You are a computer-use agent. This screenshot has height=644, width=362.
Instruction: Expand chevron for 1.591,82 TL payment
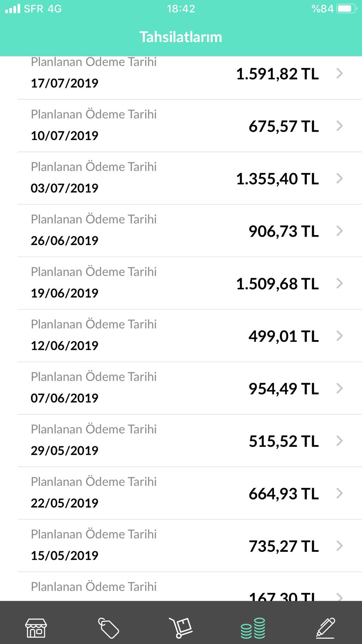pos(340,73)
